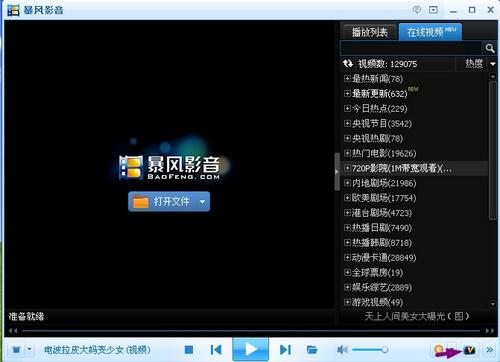Click the video list scrollbar thumb
500x362 pixels.
(x=493, y=150)
